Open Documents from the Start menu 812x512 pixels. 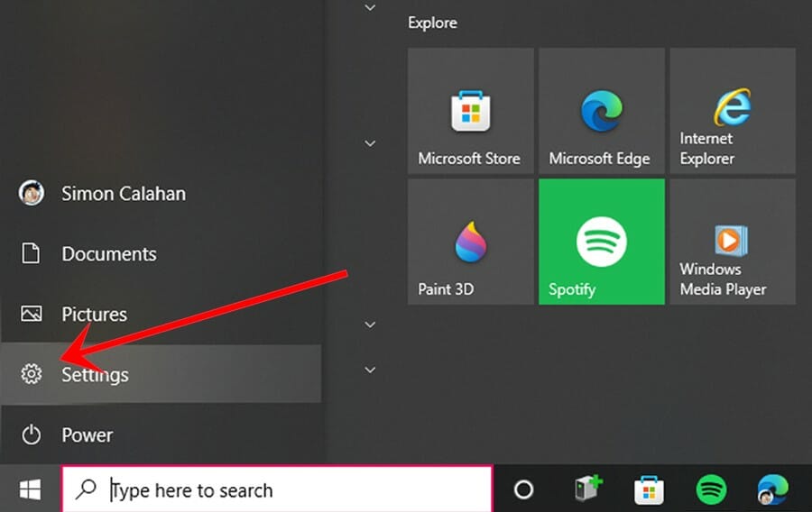[161, 253]
